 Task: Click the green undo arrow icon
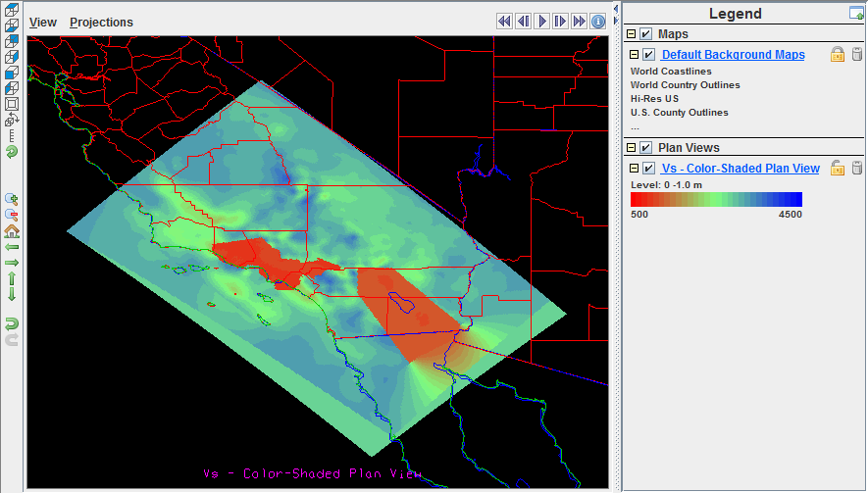(12, 322)
